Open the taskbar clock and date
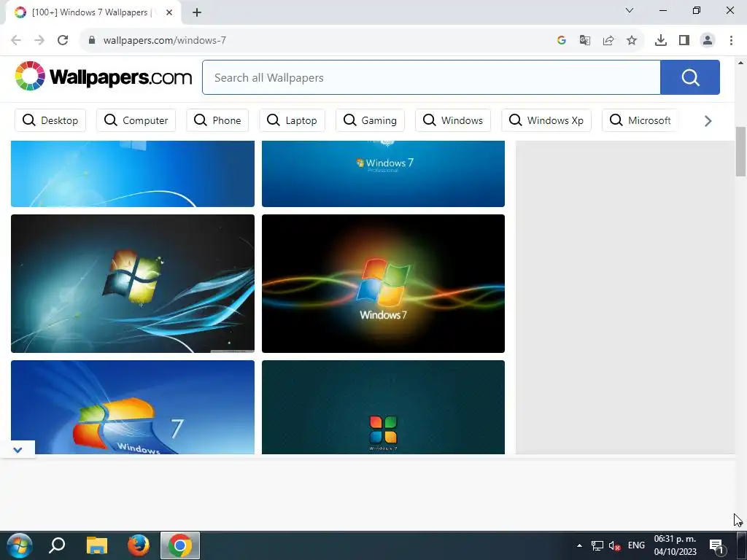Viewport: 747px width, 560px height. 675,545
